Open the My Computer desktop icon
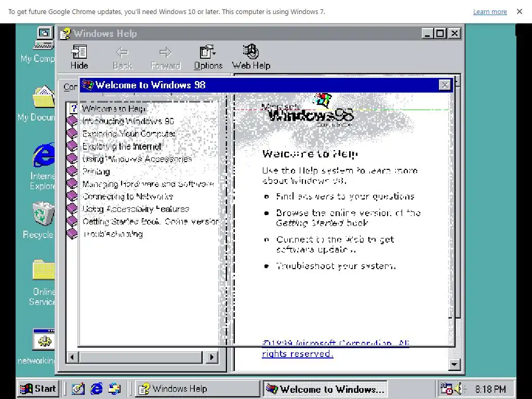Screen dimensions: 532x399 point(37,45)
